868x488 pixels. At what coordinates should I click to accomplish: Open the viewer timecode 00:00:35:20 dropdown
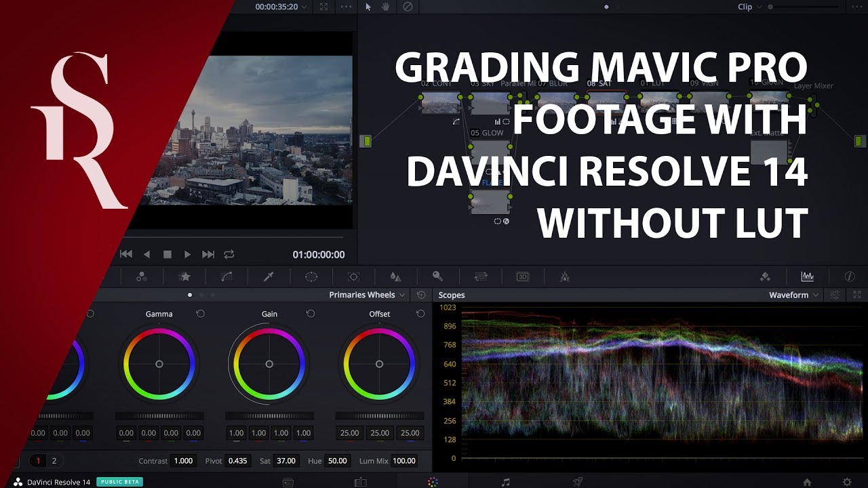click(x=281, y=7)
